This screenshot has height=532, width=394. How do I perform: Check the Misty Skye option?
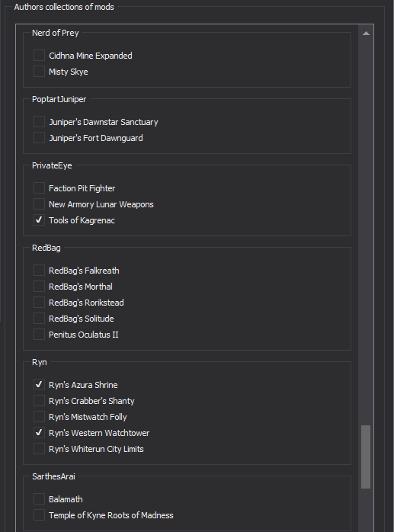[39, 71]
